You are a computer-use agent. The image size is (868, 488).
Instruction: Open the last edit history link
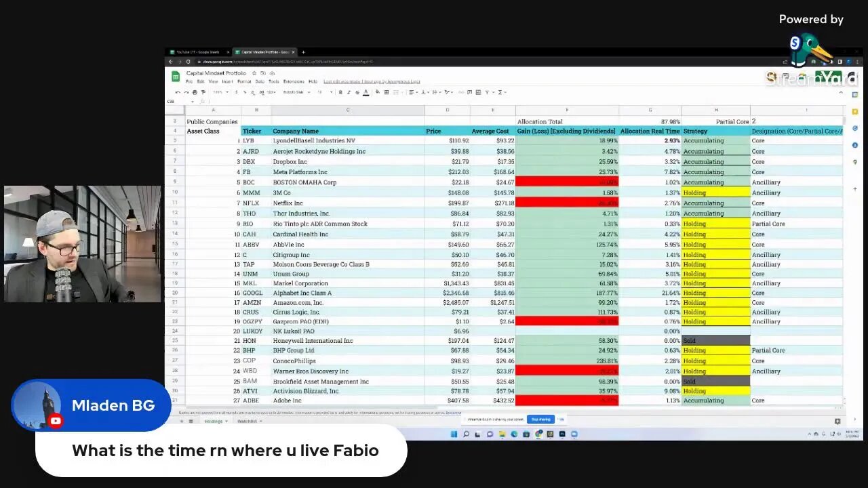coord(372,81)
